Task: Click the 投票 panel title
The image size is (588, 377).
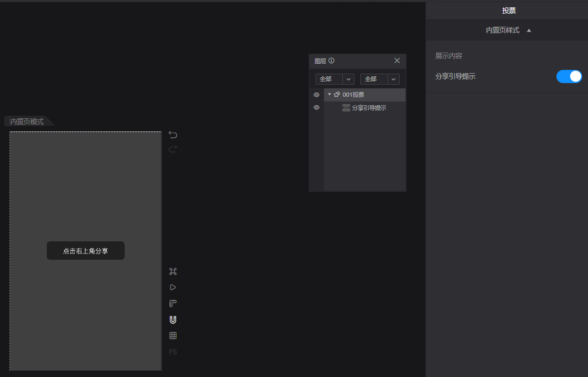Action: click(x=509, y=11)
